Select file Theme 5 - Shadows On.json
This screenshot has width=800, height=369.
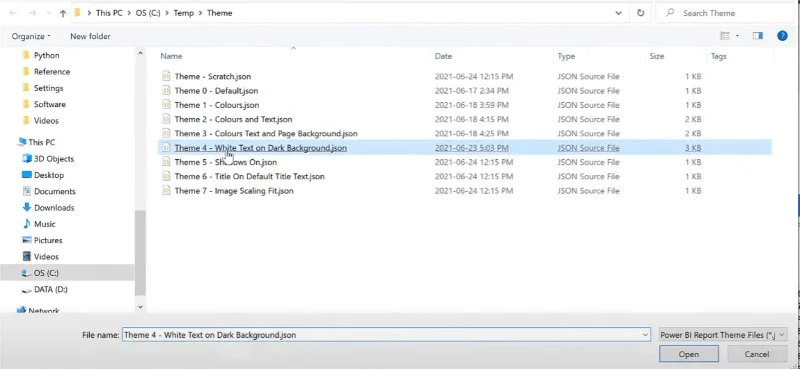(226, 162)
